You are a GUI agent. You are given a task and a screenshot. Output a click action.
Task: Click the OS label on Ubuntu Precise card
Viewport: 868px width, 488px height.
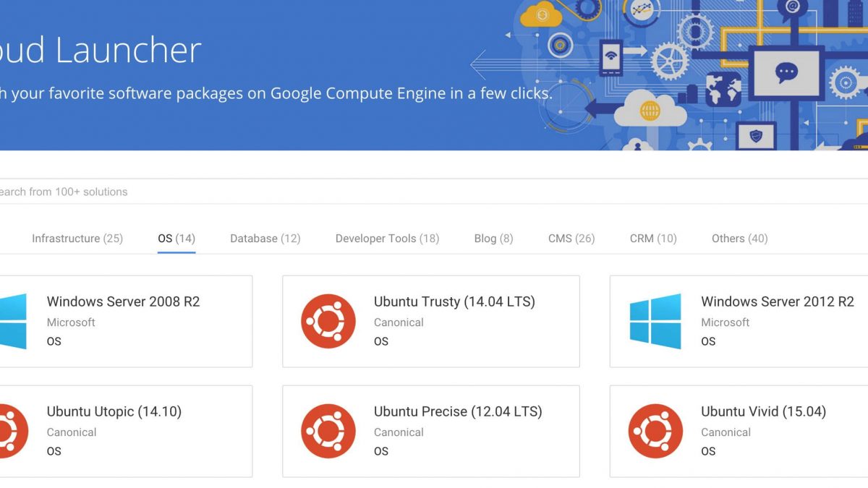381,451
